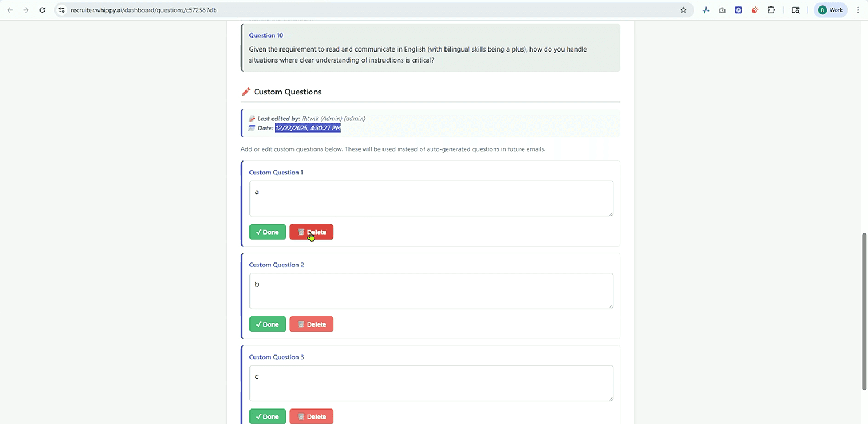Click the calendar icon next to the Date field
This screenshot has height=424, width=868.
pos(251,128)
